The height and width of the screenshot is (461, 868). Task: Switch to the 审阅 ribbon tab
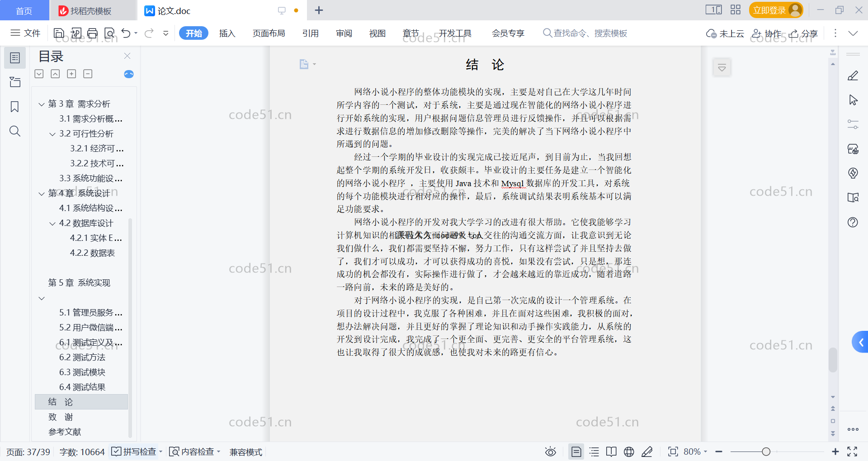click(x=344, y=33)
